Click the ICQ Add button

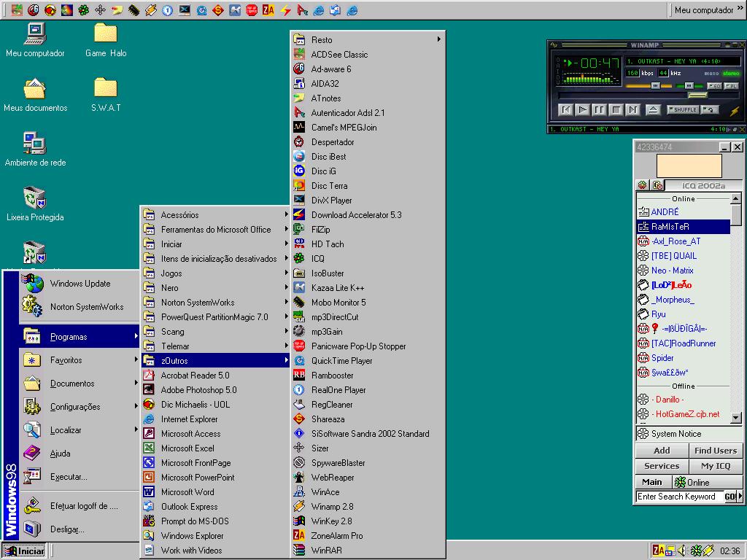(x=662, y=451)
